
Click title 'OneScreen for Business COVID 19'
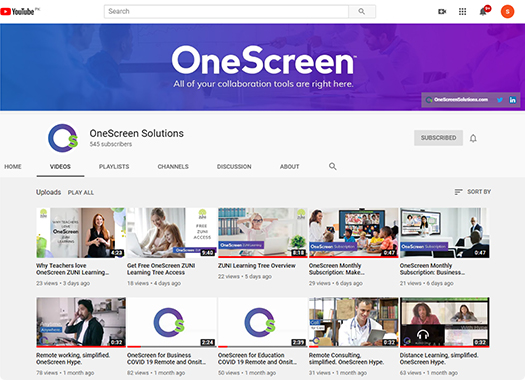(x=166, y=359)
